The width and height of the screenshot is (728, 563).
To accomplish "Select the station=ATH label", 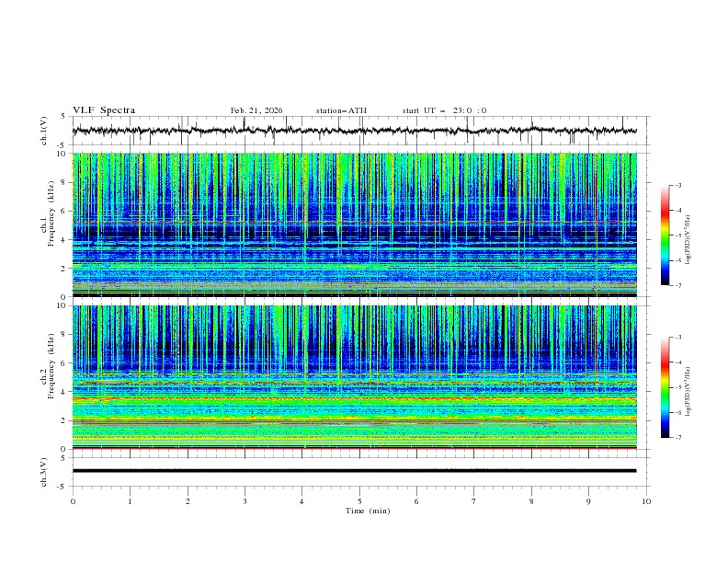I will pos(341,110).
